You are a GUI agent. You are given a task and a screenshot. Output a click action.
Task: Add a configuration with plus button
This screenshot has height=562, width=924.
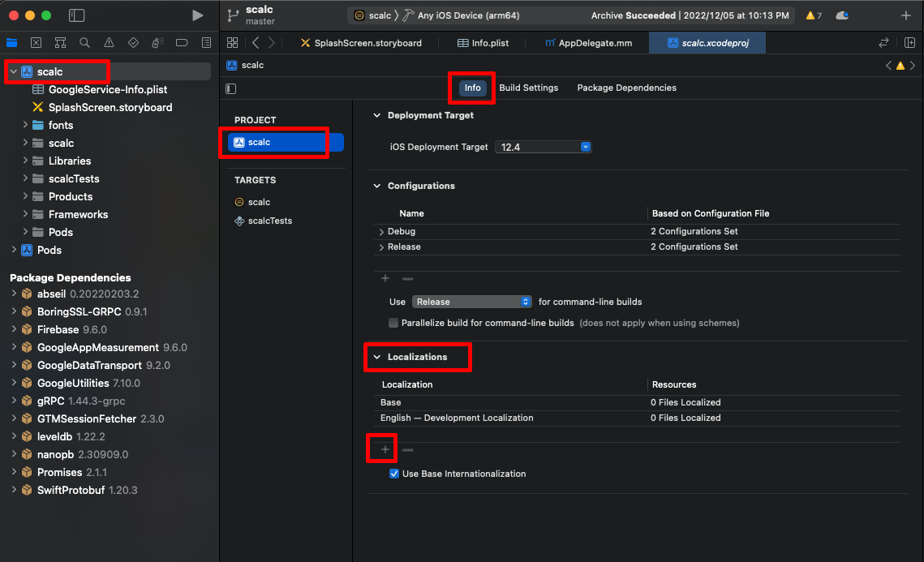point(385,278)
